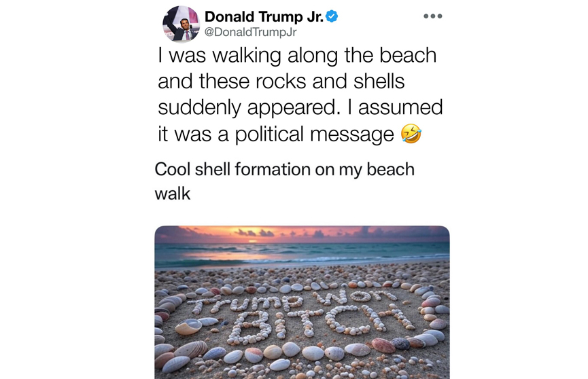This screenshot has height=379, width=588.
Task: Click the "Cool shell formation on my beach" caption
Action: point(284,169)
